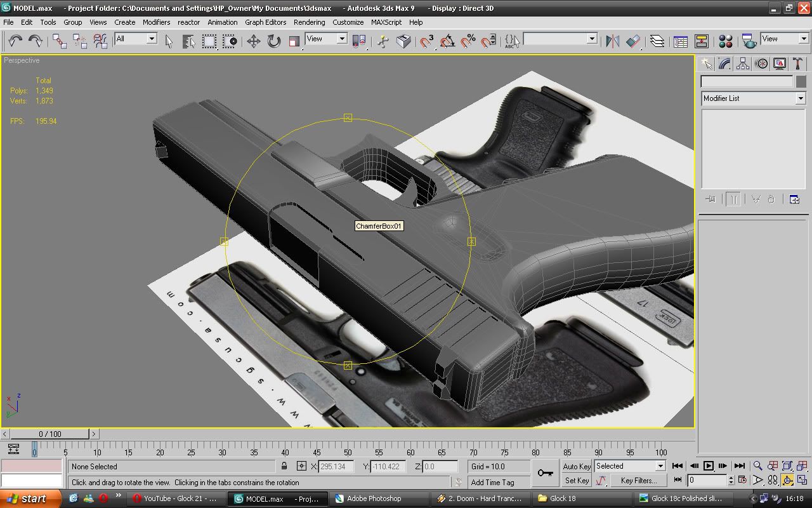
Task: Click the Set Keys large key button
Action: pos(545,473)
